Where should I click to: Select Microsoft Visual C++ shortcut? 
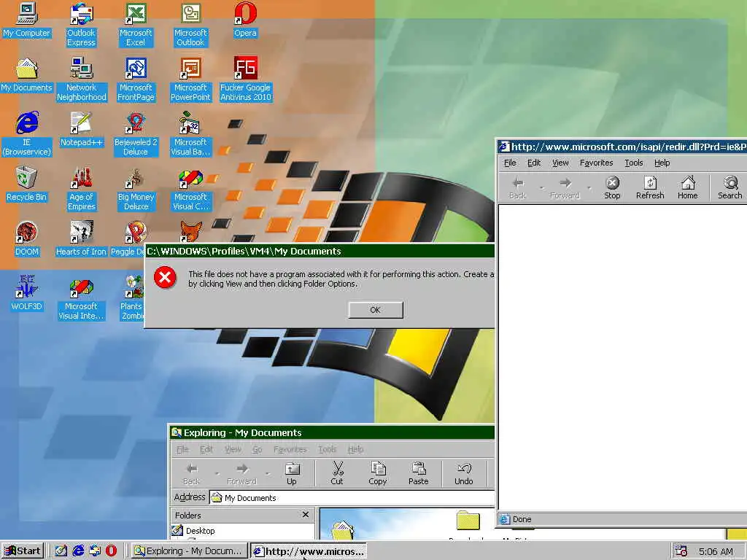[190, 189]
